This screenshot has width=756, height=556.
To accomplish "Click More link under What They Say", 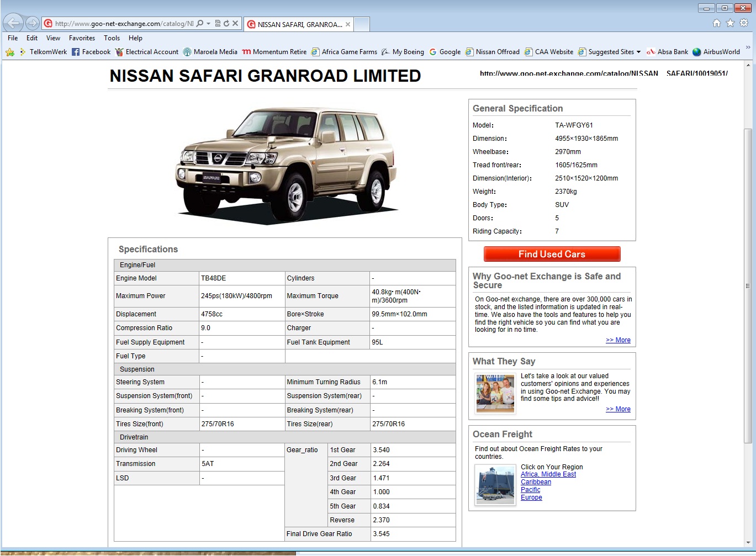I will click(618, 409).
